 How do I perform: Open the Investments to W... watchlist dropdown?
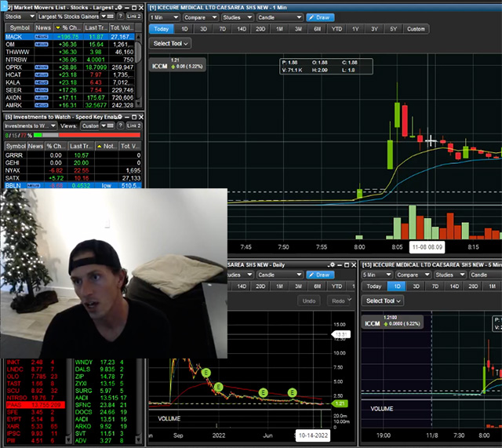point(30,126)
